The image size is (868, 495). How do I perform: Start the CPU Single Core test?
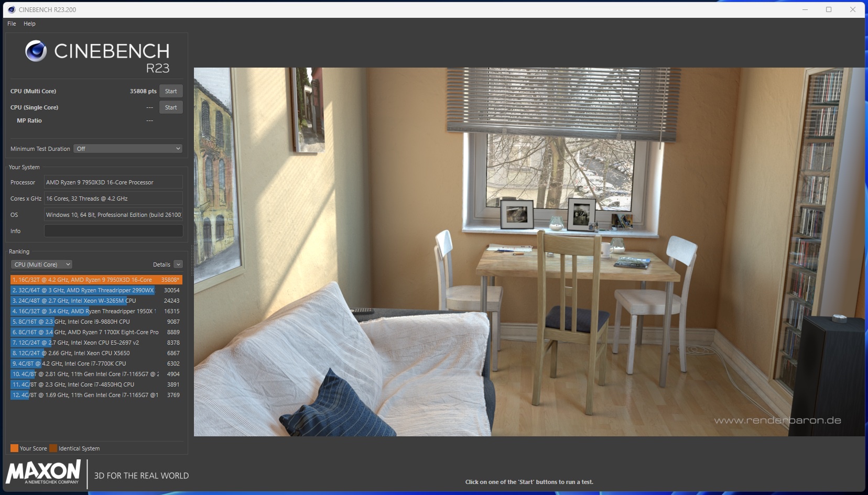pos(171,107)
